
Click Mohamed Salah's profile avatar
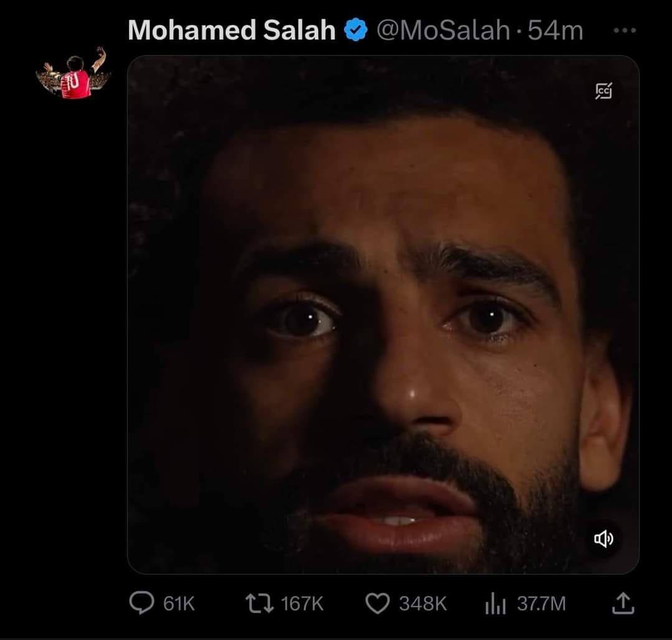coord(73,79)
